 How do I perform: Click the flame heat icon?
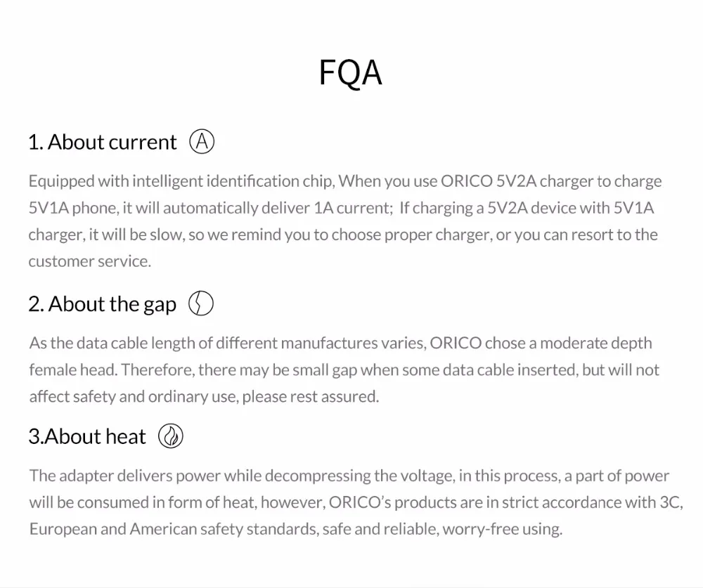pos(171,437)
